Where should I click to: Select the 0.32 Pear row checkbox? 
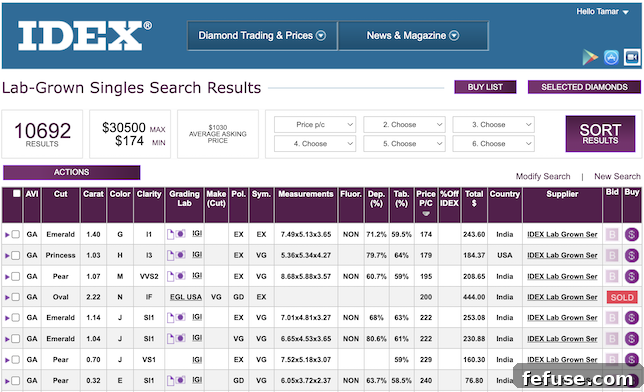(x=16, y=380)
